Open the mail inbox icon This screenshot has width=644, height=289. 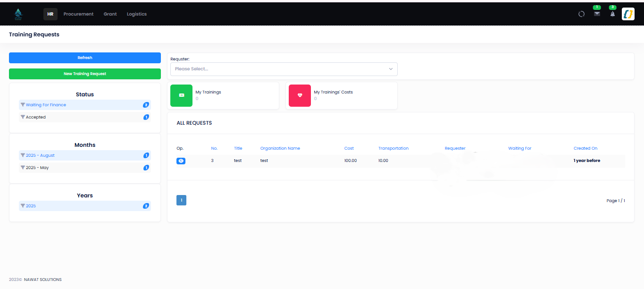597,14
